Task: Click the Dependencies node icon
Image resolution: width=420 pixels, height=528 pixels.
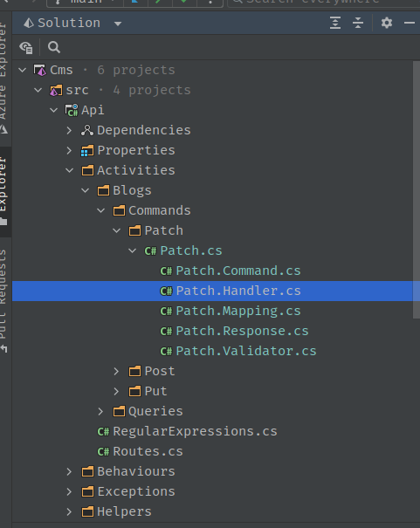Action: pyautogui.click(x=87, y=130)
